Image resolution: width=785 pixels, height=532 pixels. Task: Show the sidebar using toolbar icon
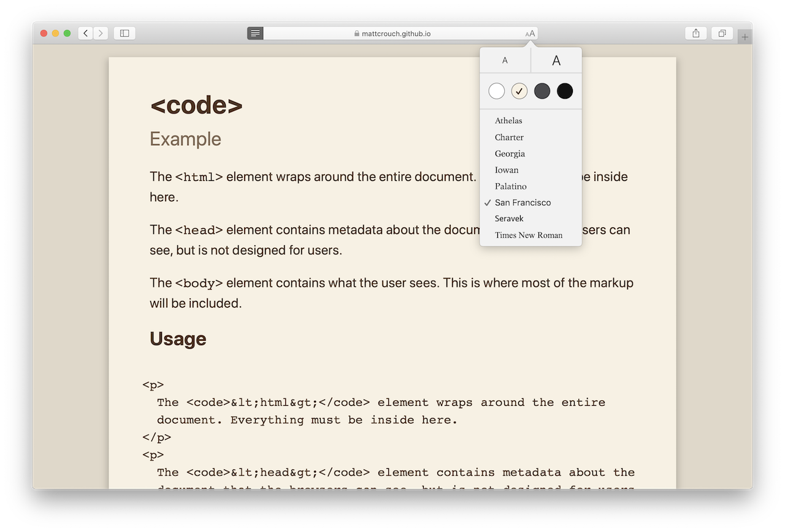(x=124, y=33)
